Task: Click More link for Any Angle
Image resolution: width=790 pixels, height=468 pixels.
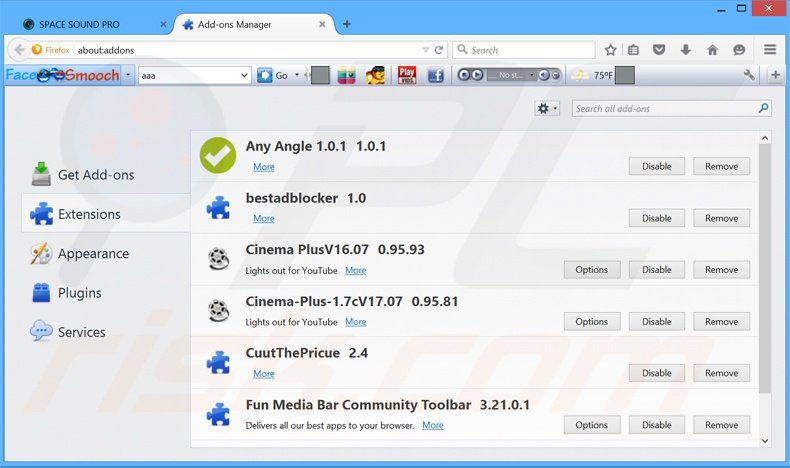Action: [264, 167]
